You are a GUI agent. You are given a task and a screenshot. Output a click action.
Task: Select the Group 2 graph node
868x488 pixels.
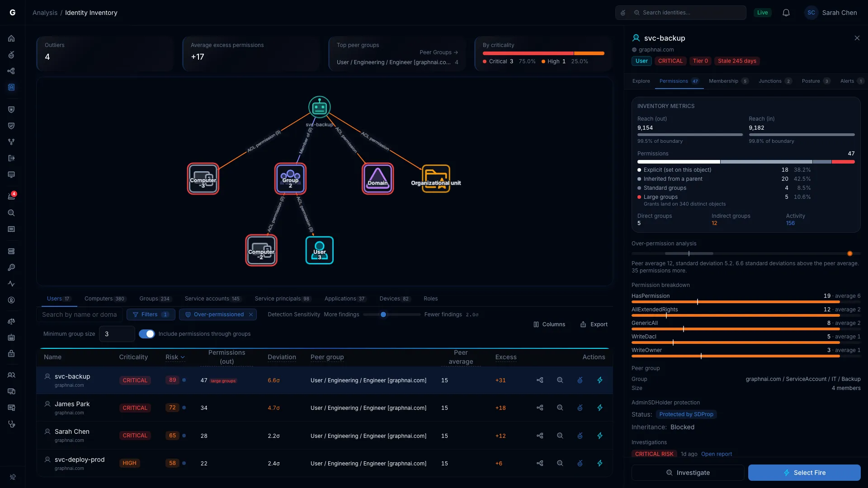[x=290, y=179]
